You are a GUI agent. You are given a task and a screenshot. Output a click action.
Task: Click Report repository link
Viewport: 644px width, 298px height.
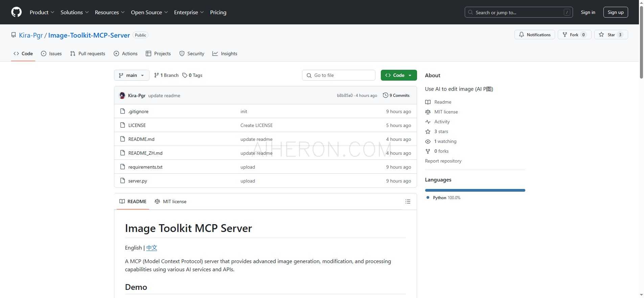[443, 161]
